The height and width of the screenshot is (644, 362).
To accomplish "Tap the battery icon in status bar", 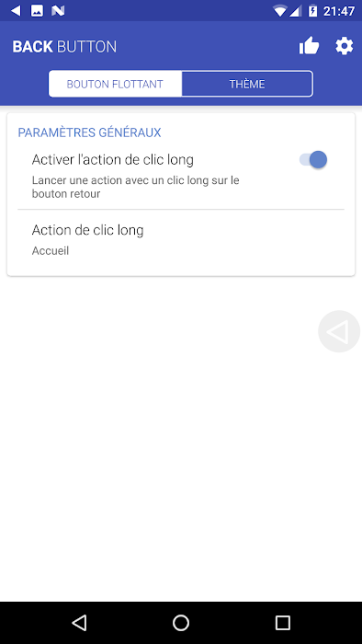I will click(312, 11).
